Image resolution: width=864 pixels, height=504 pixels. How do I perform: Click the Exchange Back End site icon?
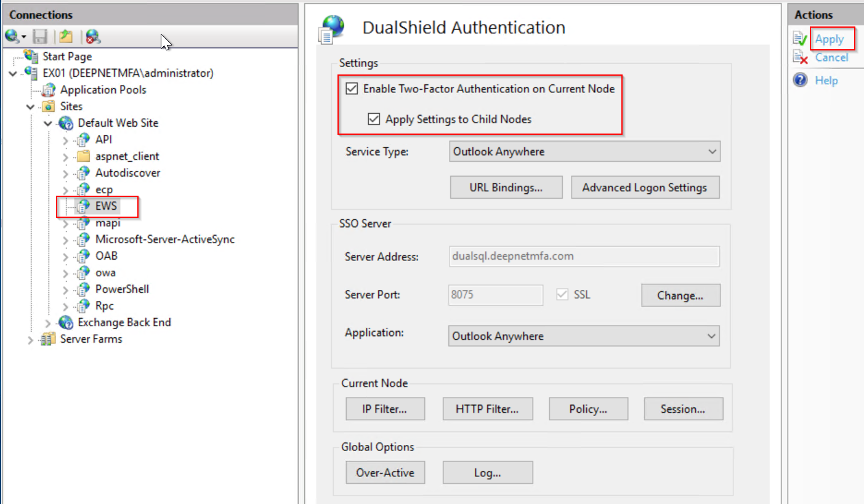(66, 322)
